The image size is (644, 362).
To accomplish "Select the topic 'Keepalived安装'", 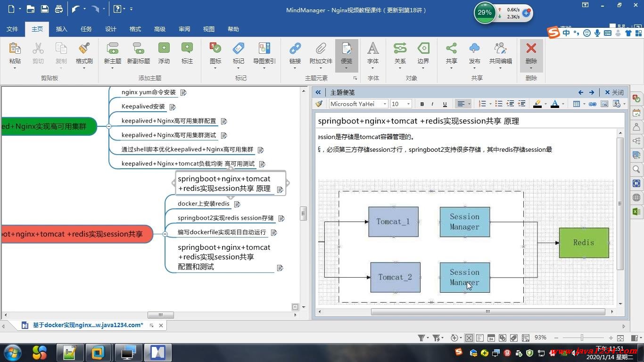I will [143, 107].
